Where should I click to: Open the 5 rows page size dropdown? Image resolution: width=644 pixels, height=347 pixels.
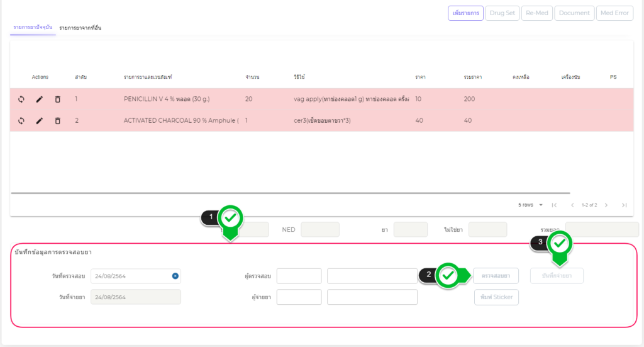point(531,205)
